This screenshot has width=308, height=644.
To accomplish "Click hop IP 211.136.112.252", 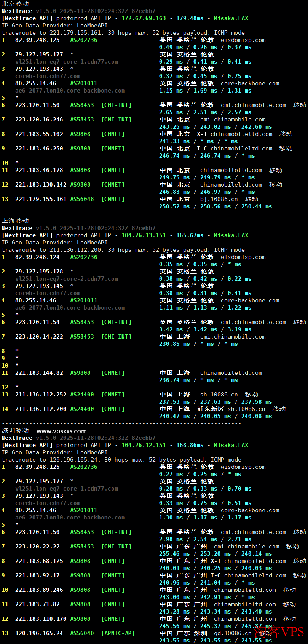I will [x=41, y=395].
